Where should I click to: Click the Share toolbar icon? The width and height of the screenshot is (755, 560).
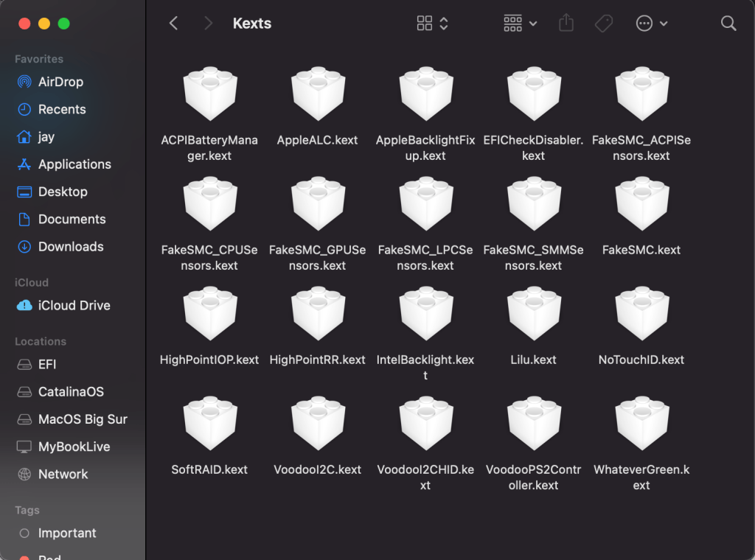(x=566, y=24)
